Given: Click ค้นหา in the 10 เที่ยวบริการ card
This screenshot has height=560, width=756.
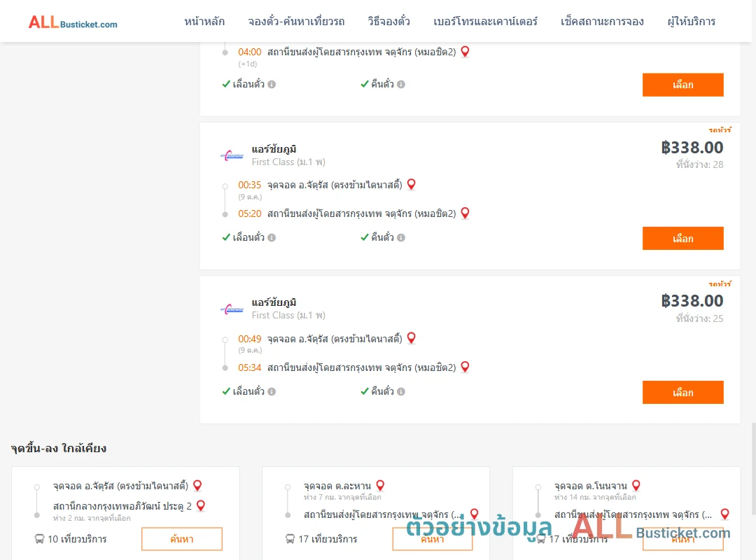Looking at the screenshot, I should click(182, 539).
